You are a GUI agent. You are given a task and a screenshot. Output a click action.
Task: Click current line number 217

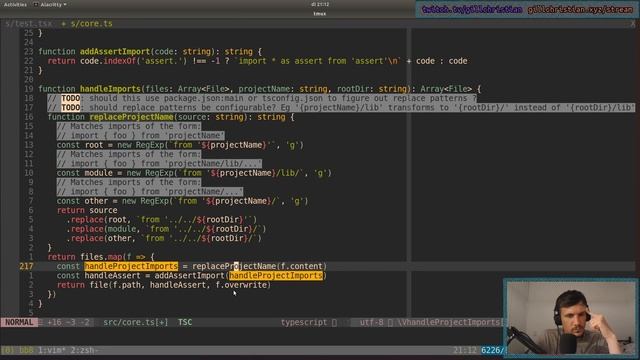27,267
